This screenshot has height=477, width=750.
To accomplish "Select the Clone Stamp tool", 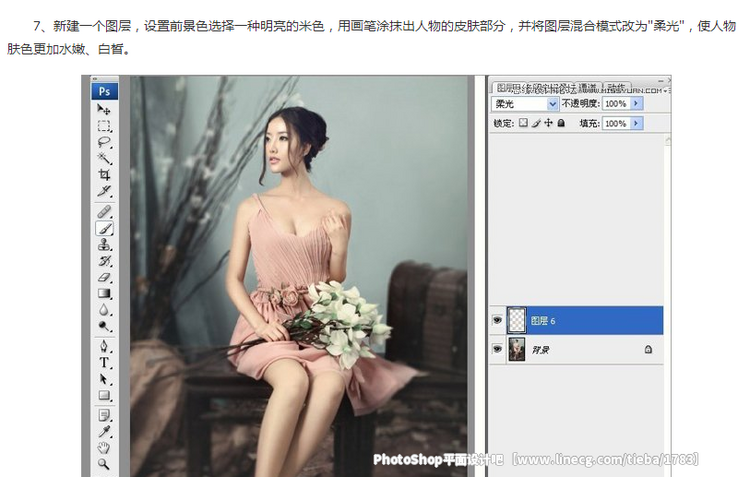I will 104,244.
